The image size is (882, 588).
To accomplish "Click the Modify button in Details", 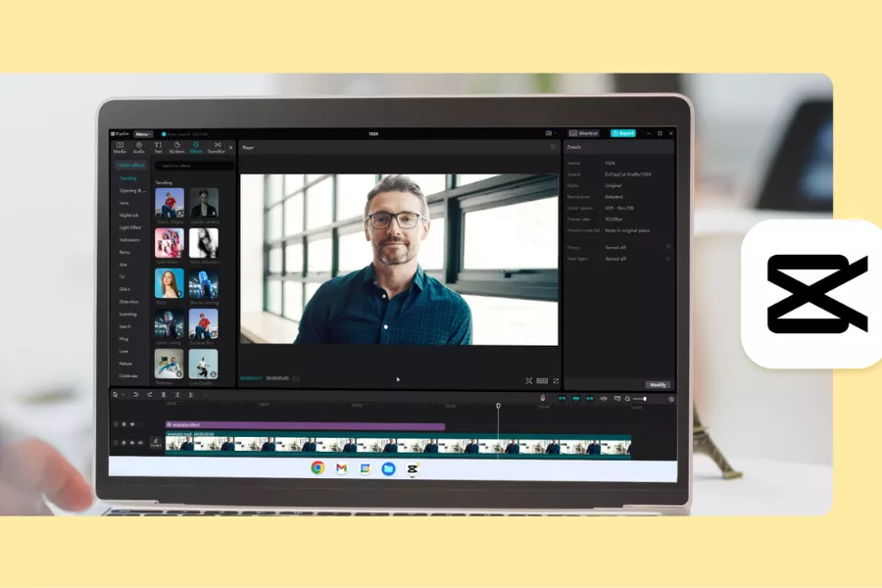I will (x=658, y=385).
